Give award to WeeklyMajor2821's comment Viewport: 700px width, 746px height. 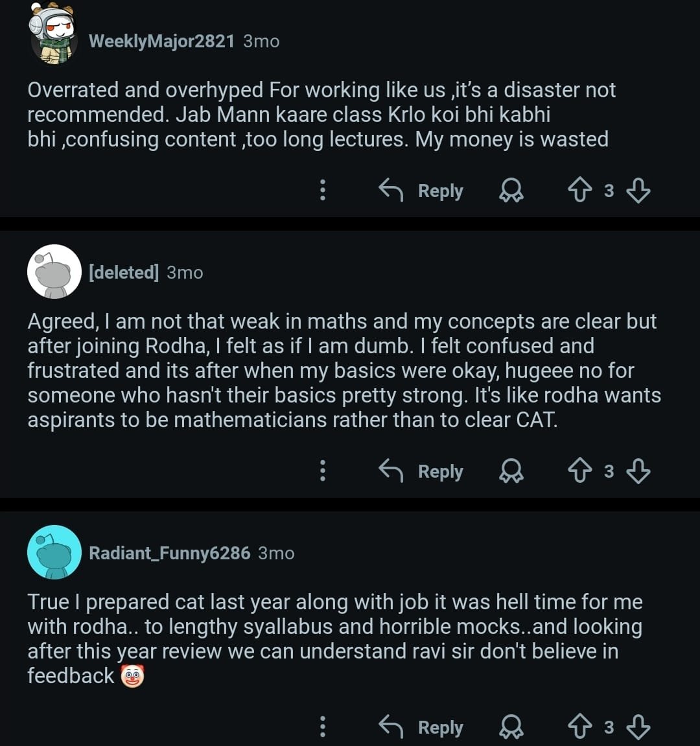tap(511, 191)
